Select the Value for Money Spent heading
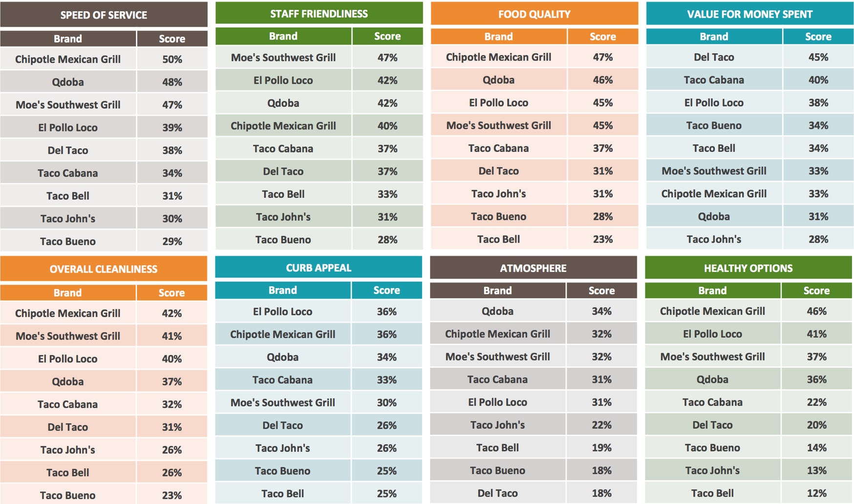The width and height of the screenshot is (854, 504). coord(749,14)
